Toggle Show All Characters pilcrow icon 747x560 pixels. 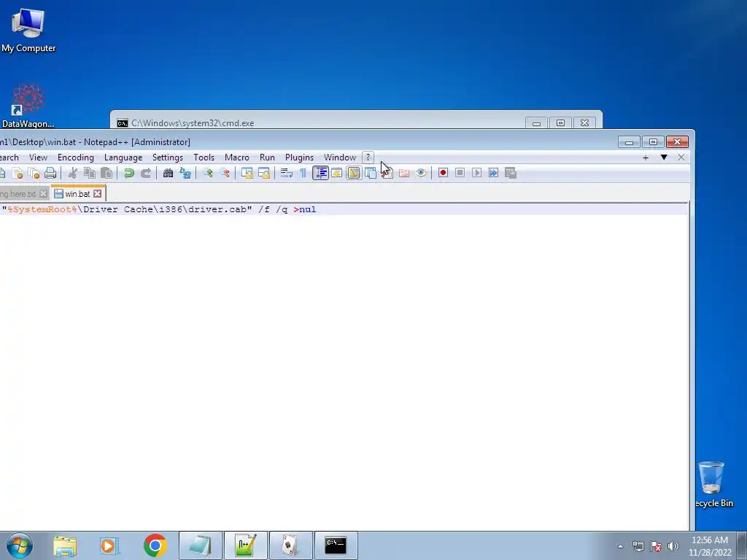(303, 173)
